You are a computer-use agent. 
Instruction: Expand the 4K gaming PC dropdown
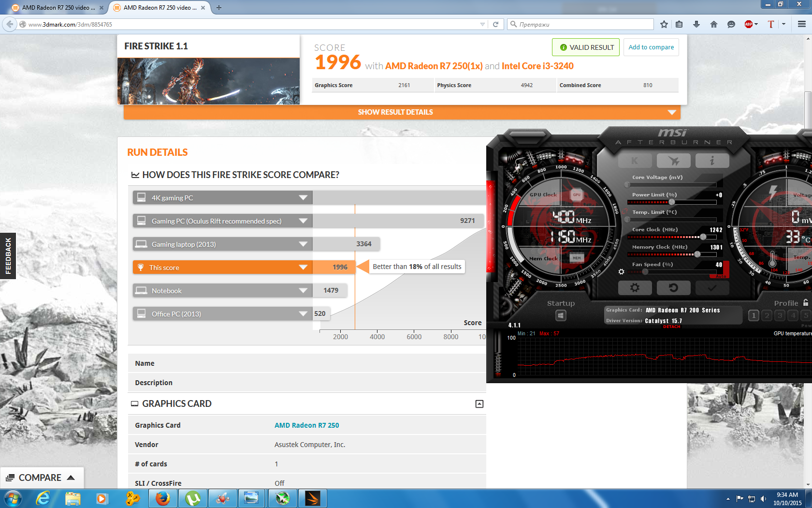pos(303,197)
